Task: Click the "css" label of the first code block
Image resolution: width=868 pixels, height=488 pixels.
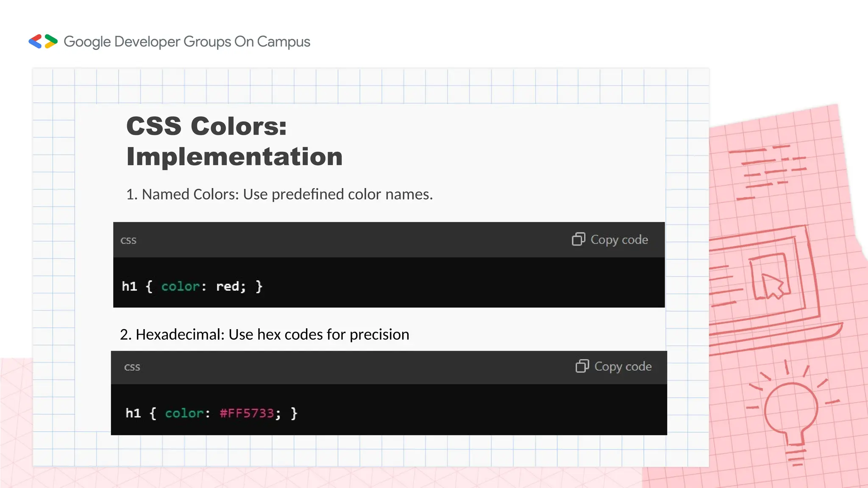Action: 128,240
